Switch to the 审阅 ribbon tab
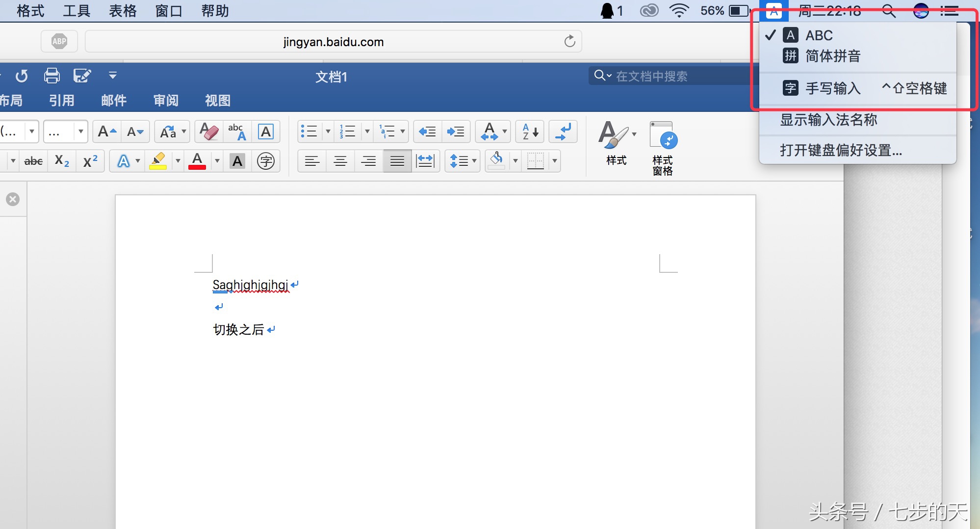Screen dimensions: 980x529 166,101
